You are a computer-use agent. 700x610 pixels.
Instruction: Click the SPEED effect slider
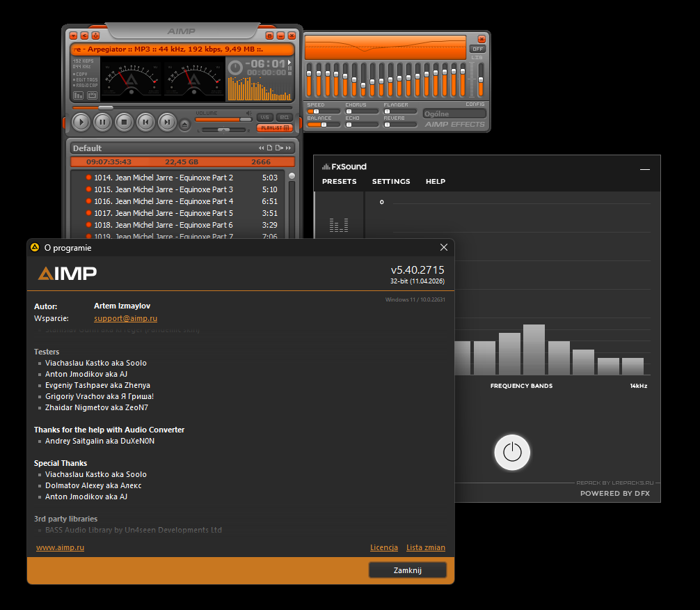324,111
